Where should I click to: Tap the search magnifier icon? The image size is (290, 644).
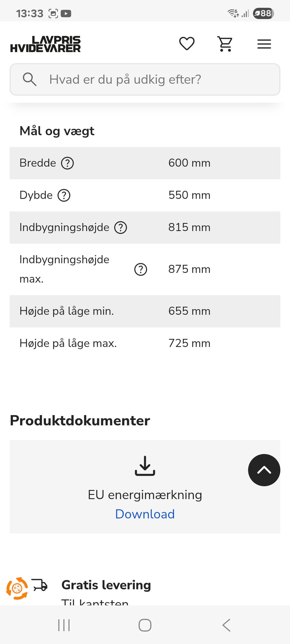[x=29, y=79]
